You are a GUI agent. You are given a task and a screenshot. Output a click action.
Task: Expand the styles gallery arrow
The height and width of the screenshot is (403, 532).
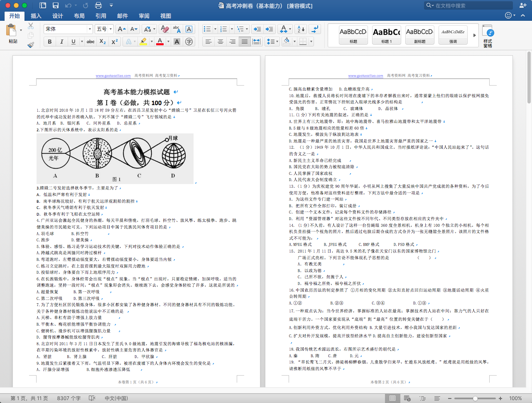(475, 35)
